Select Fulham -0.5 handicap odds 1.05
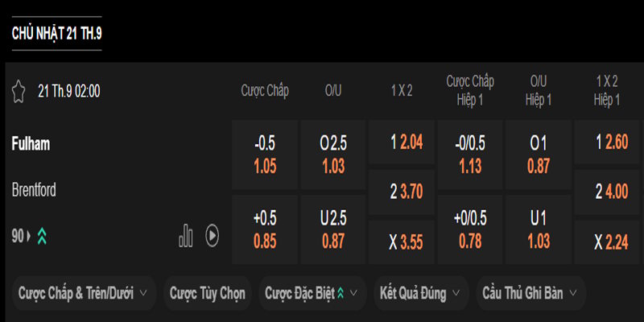The height and width of the screenshot is (322, 644). tap(264, 153)
